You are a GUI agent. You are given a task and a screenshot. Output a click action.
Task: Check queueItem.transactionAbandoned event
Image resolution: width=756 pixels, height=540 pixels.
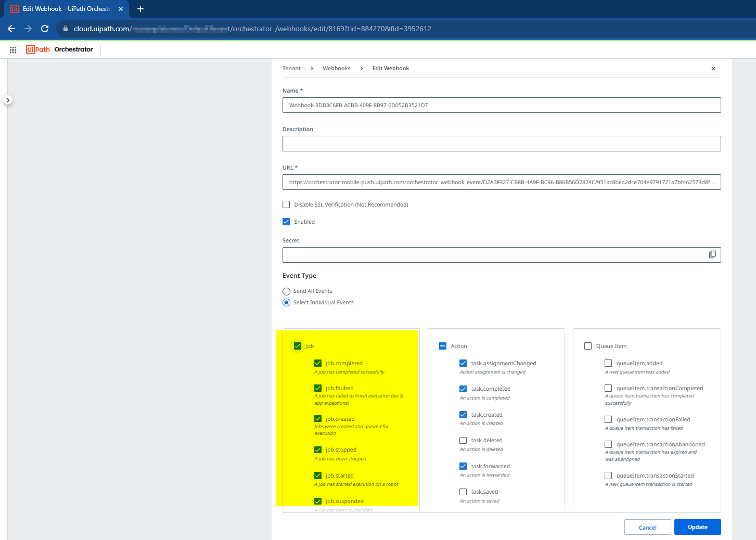608,444
